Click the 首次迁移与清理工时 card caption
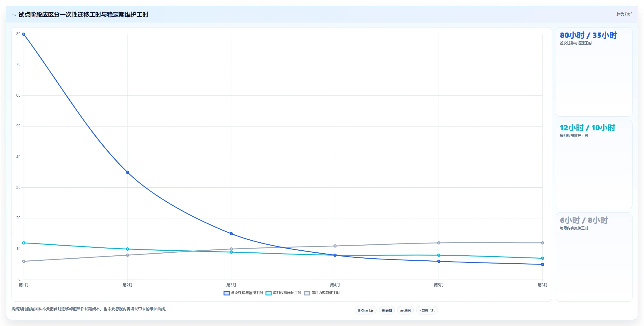 click(576, 43)
